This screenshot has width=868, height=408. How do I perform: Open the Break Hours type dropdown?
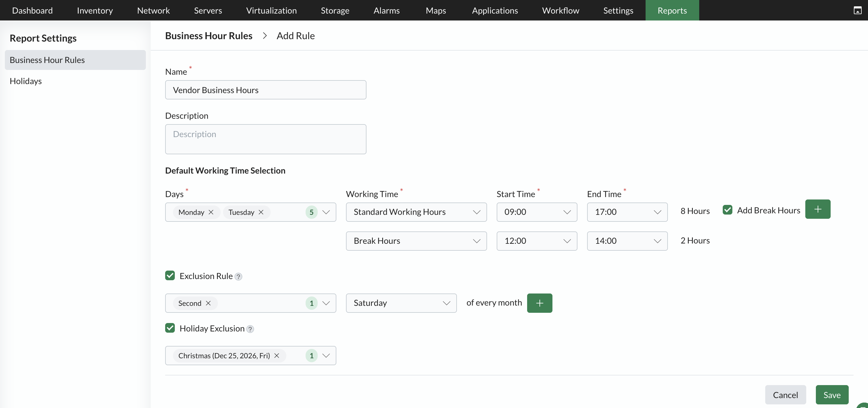[x=416, y=241]
